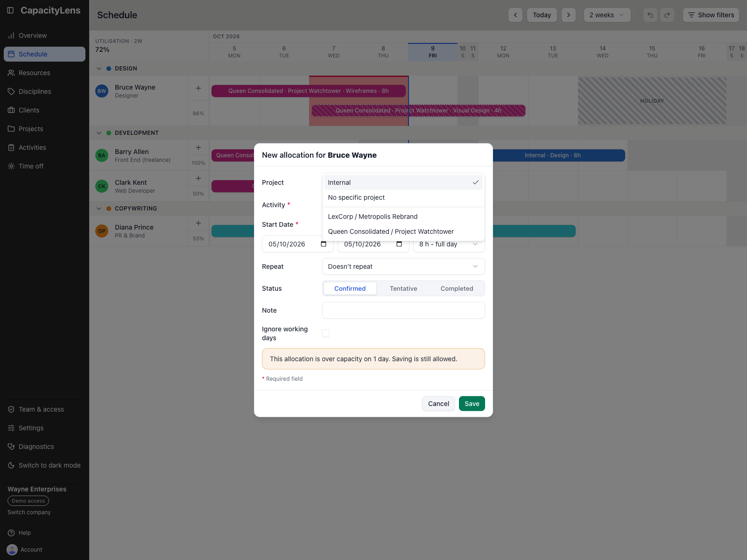
Task: Tick the Ignore working days checkbox
Action: (x=326, y=333)
